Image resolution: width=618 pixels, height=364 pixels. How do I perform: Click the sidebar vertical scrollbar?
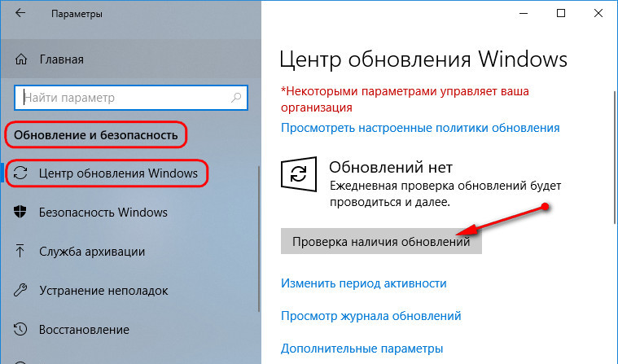click(259, 239)
